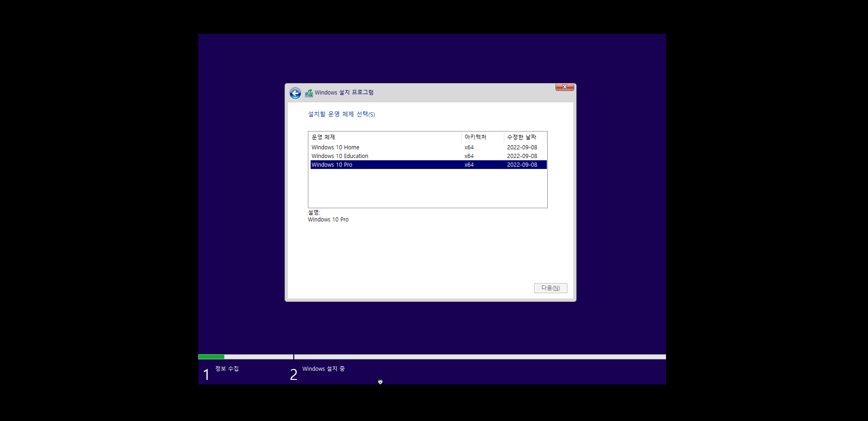Click 2022-09-08 date in Windows 10 Education row

pos(522,156)
